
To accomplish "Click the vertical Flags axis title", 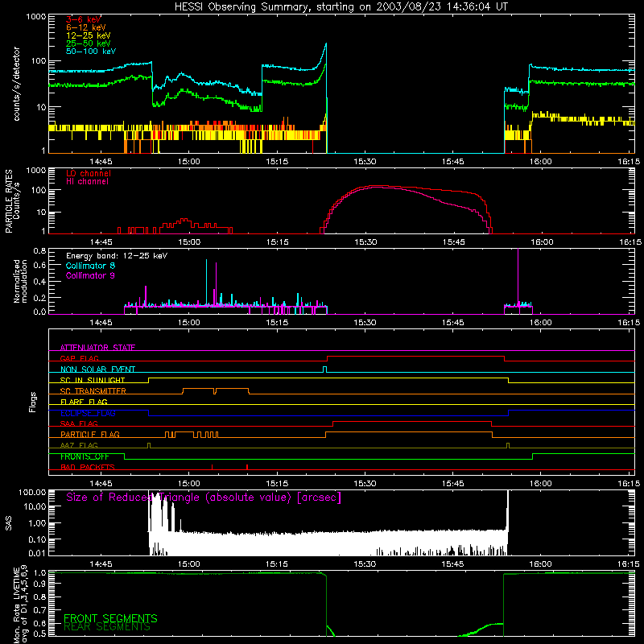I will [x=33, y=402].
